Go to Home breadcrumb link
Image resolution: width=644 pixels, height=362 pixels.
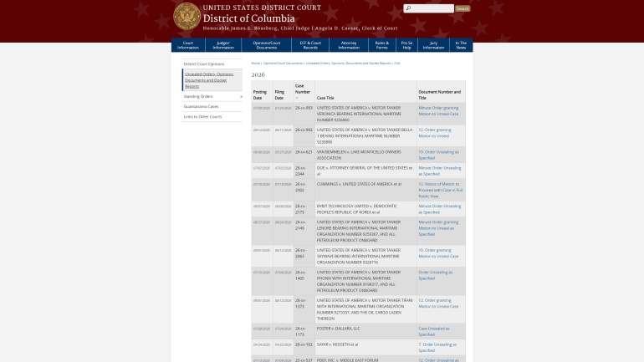click(x=255, y=64)
